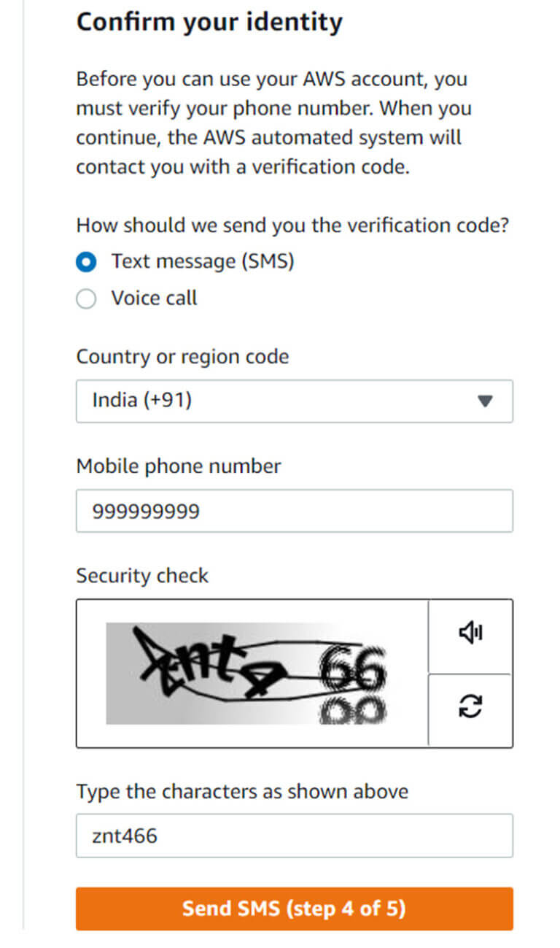The image size is (560, 948).
Task: Enable verification by voice call
Action: pyautogui.click(x=86, y=298)
